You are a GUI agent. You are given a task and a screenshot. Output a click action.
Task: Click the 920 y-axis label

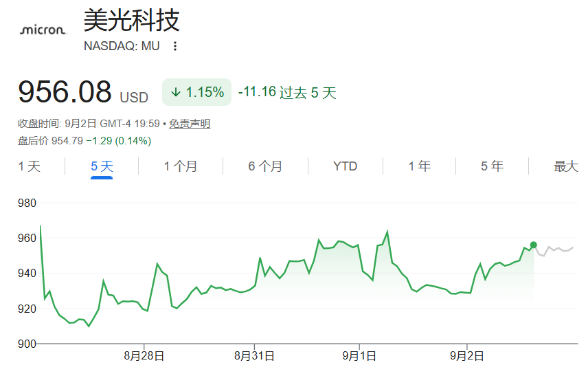pyautogui.click(x=27, y=309)
